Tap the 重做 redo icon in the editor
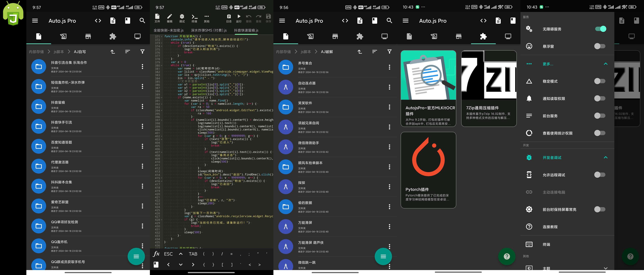Screen dimensions: 644x275 pyautogui.click(x=259, y=18)
